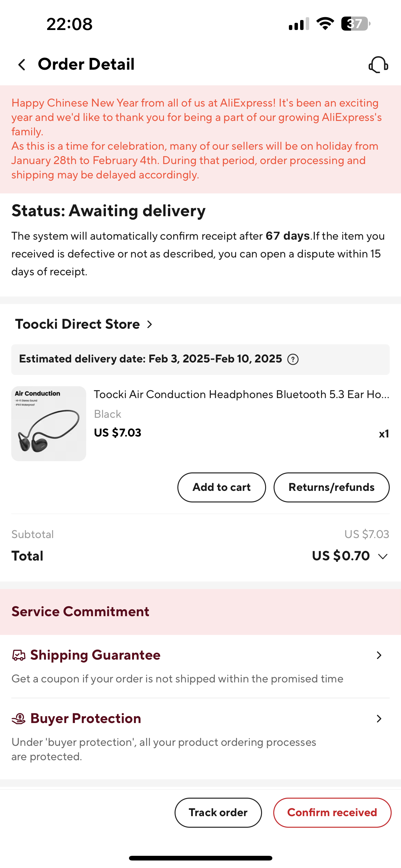
Task: Tap the Chinese New Year holiday notice banner
Action: click(x=200, y=139)
